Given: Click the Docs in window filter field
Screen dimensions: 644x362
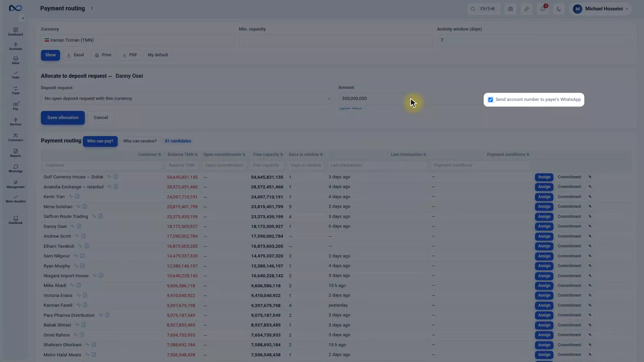Looking at the screenshot, I should [x=307, y=165].
